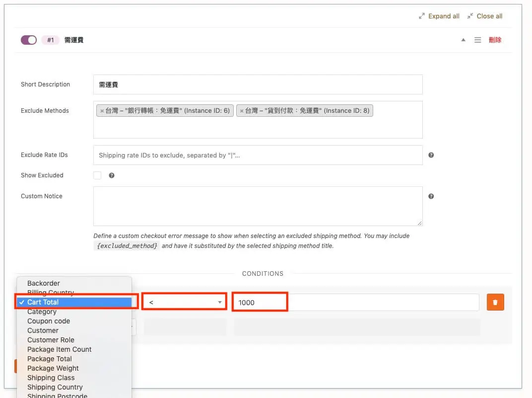The width and height of the screenshot is (532, 398).
Task: Select Customer from the condition list
Action: pyautogui.click(x=74, y=331)
